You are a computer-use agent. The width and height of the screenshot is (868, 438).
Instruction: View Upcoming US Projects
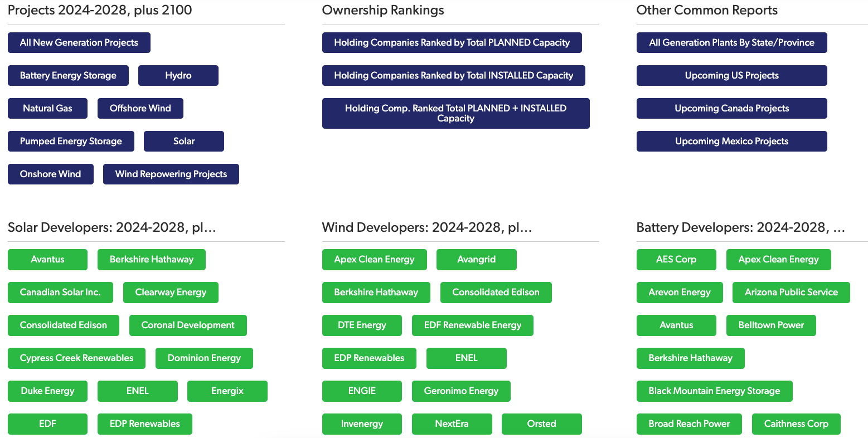732,75
